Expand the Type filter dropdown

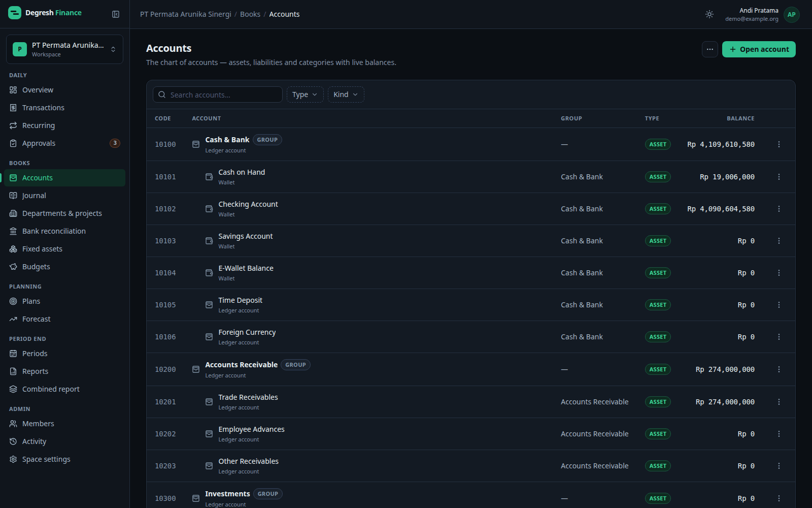(305, 94)
